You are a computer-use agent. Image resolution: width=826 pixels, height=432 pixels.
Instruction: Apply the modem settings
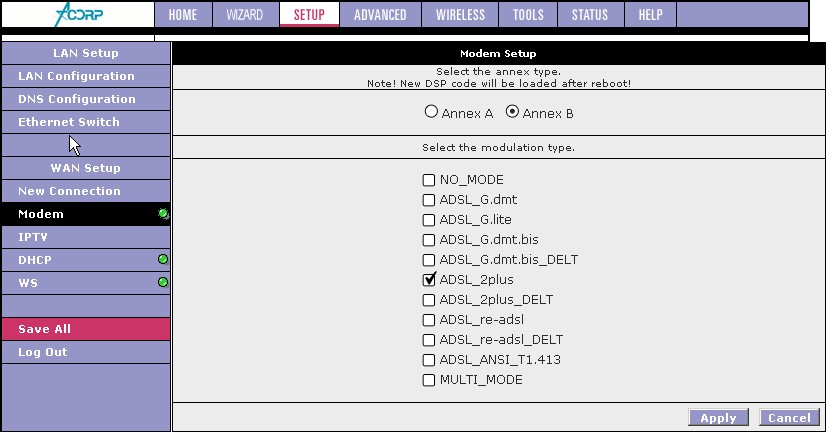[x=719, y=417]
